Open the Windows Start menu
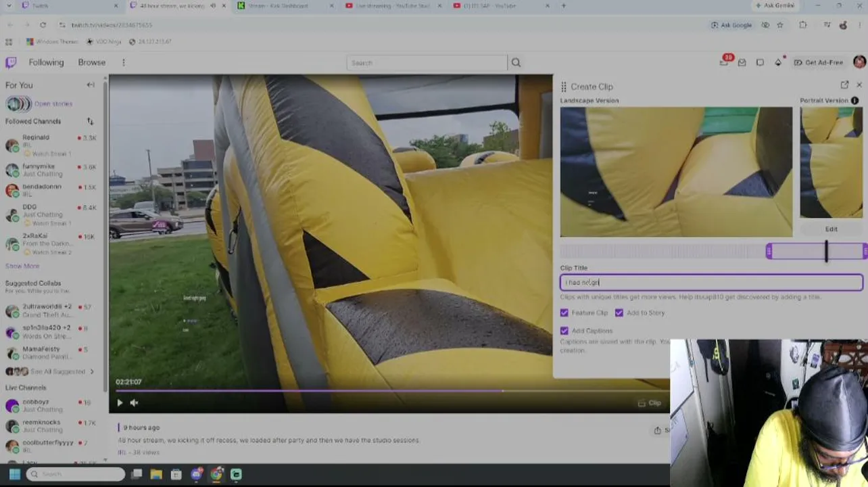The image size is (868, 487). [14, 474]
